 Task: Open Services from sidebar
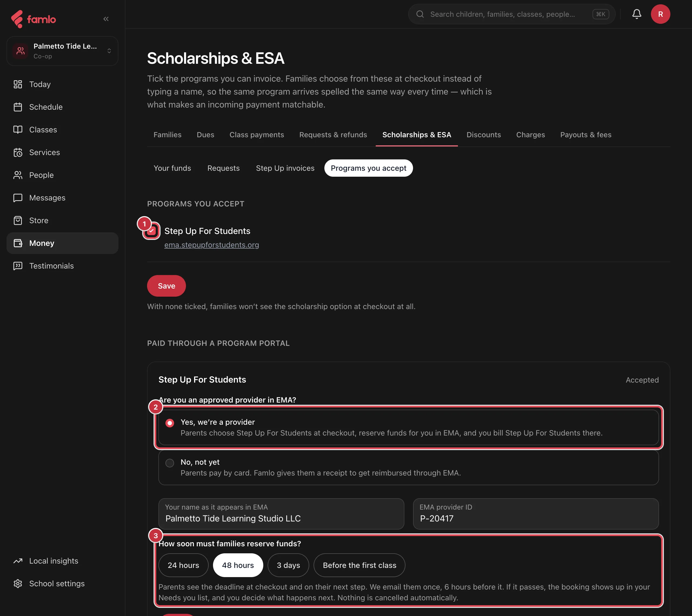coord(62,152)
